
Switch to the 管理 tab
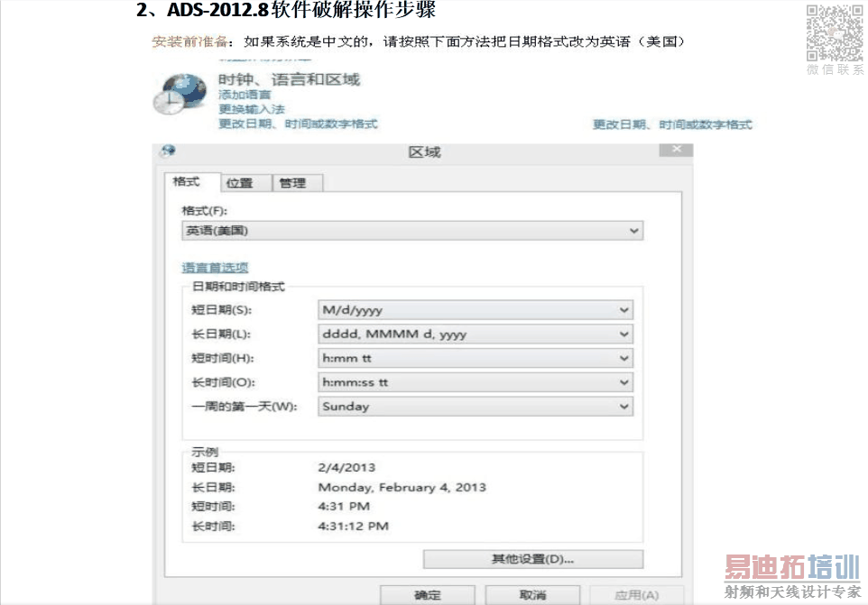(297, 183)
